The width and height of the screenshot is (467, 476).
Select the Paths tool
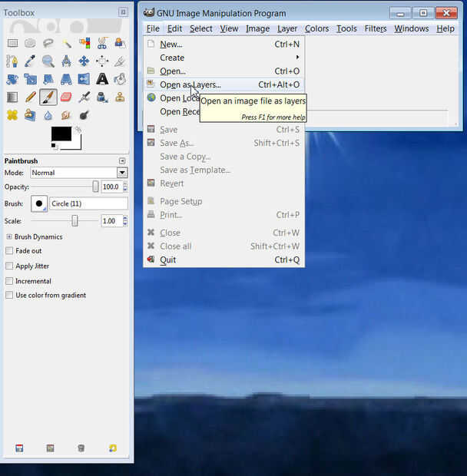12,61
